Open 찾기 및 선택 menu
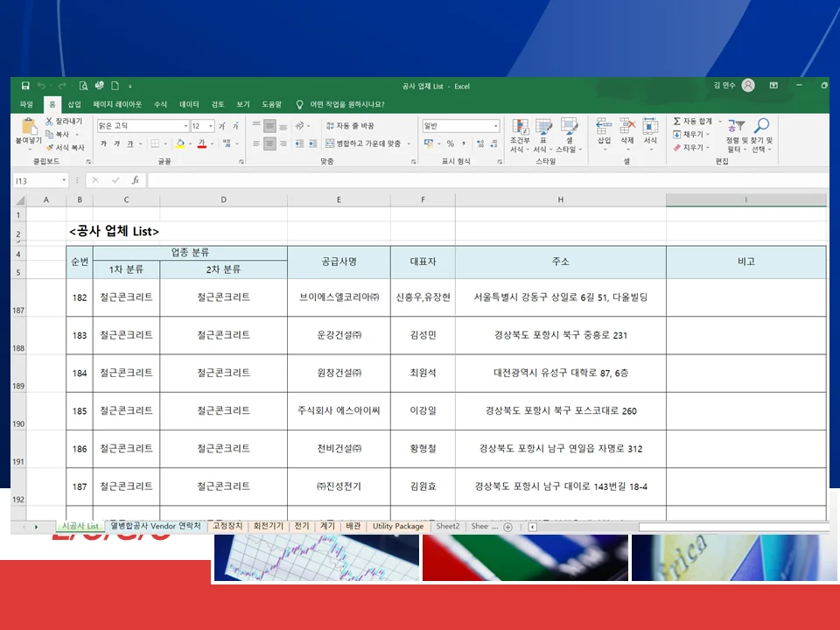 tap(761, 136)
